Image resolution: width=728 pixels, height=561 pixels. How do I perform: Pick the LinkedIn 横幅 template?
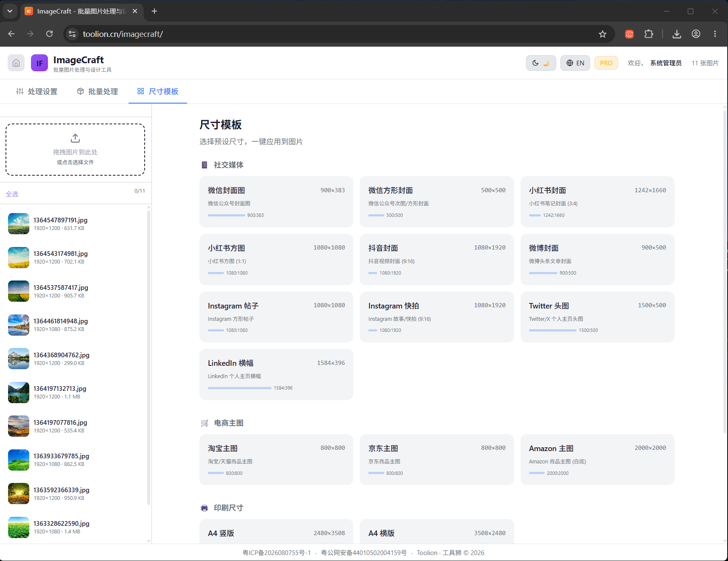276,374
